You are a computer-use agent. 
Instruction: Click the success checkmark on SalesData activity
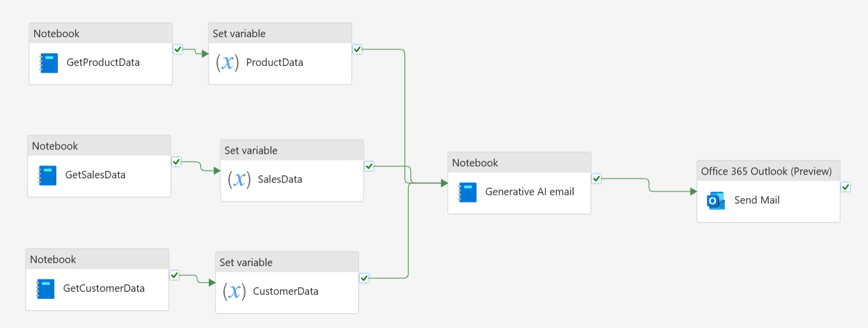coord(369,166)
